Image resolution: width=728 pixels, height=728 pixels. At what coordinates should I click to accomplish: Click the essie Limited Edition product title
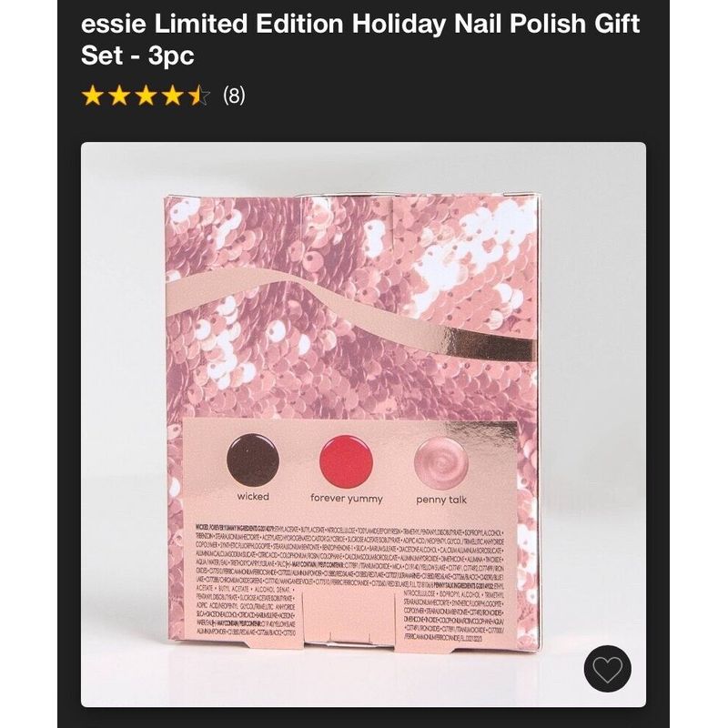pyautogui.click(x=360, y=39)
